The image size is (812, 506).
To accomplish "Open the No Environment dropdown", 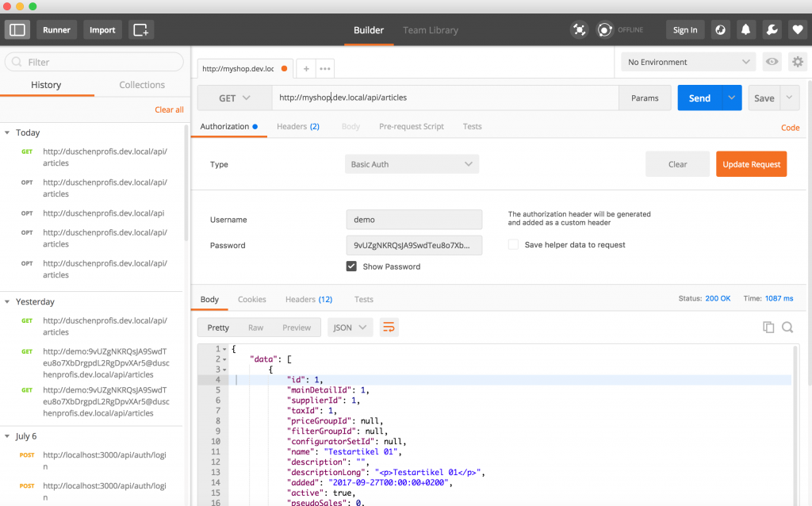I will [x=688, y=62].
